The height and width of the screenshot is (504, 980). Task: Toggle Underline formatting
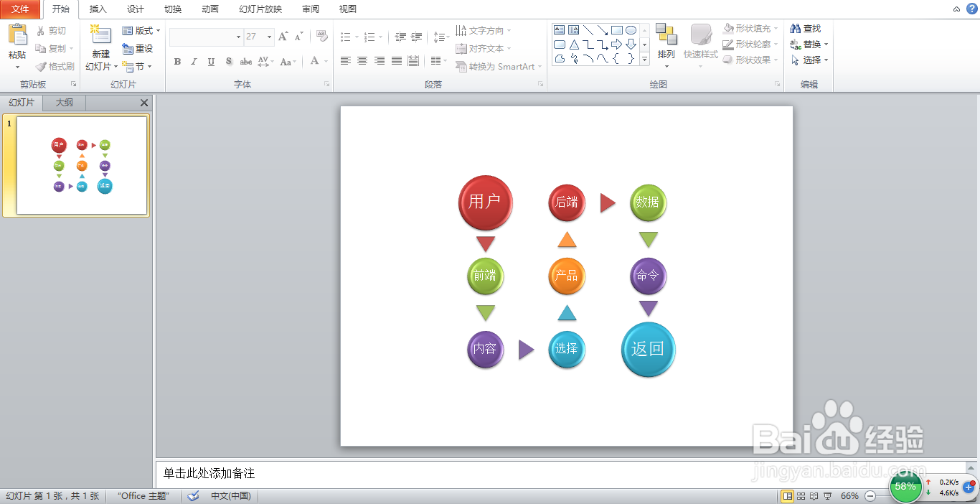coord(211,62)
